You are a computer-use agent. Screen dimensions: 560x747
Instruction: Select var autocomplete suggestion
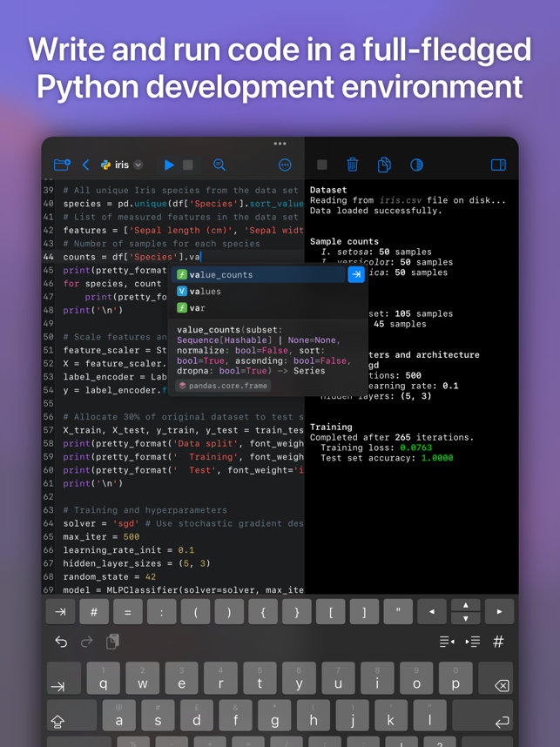point(259,308)
